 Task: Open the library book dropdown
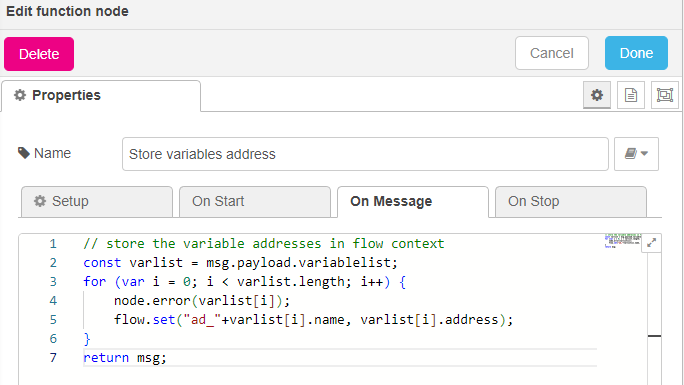tap(636, 154)
